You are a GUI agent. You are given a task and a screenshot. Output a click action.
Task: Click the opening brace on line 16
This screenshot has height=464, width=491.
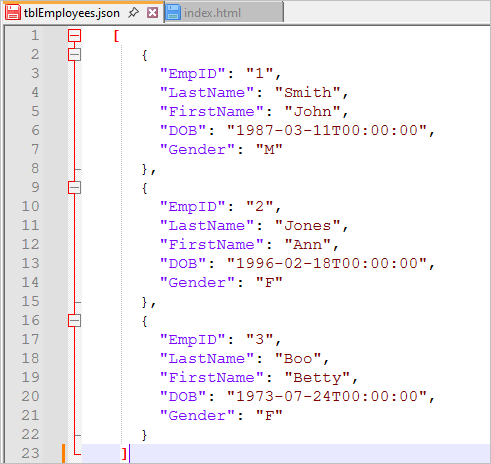tap(144, 321)
